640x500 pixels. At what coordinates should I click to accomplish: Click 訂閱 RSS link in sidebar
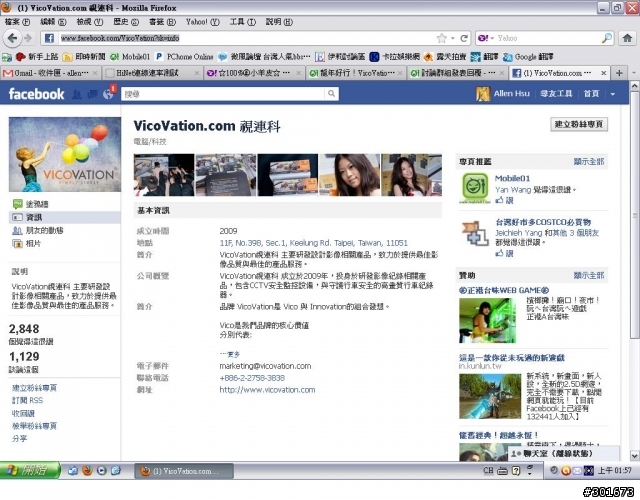pos(27,400)
